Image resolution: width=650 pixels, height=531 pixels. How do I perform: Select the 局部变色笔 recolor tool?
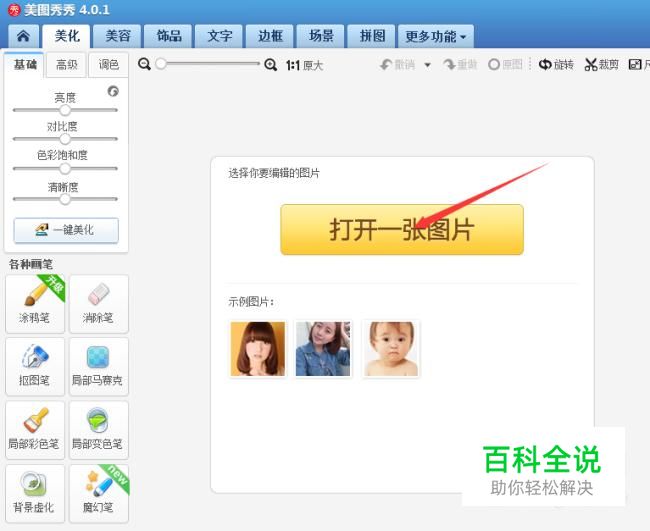click(x=99, y=430)
